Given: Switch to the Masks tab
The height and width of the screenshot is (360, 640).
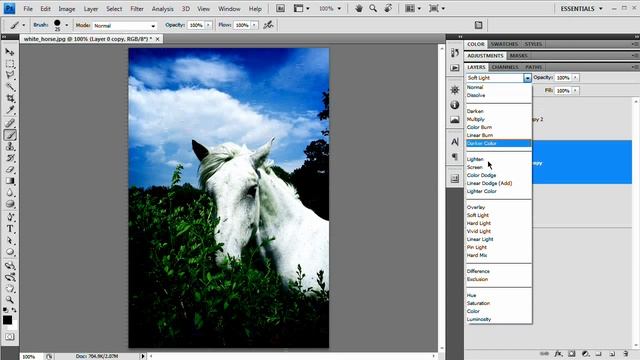Looking at the screenshot, I should click(519, 56).
